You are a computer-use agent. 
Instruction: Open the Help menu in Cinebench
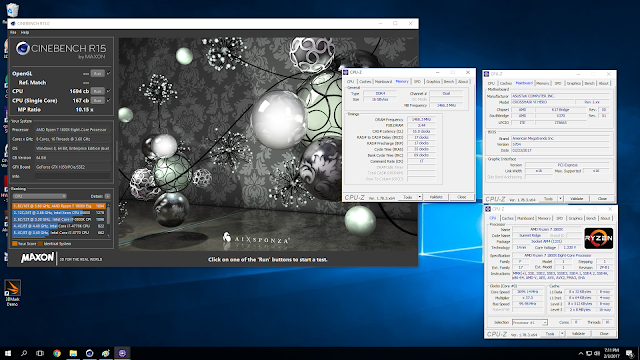coord(25,32)
